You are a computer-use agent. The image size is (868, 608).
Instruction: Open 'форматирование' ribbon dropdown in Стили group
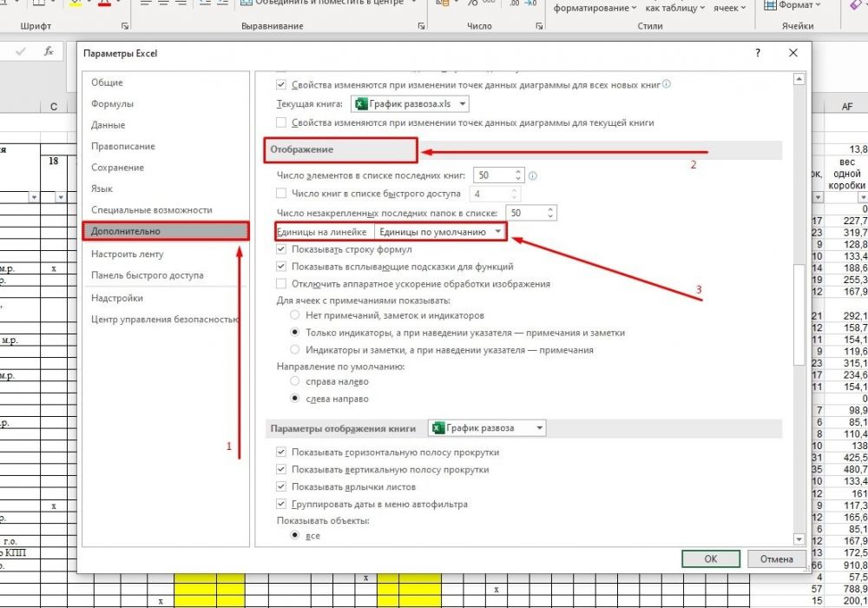595,8
